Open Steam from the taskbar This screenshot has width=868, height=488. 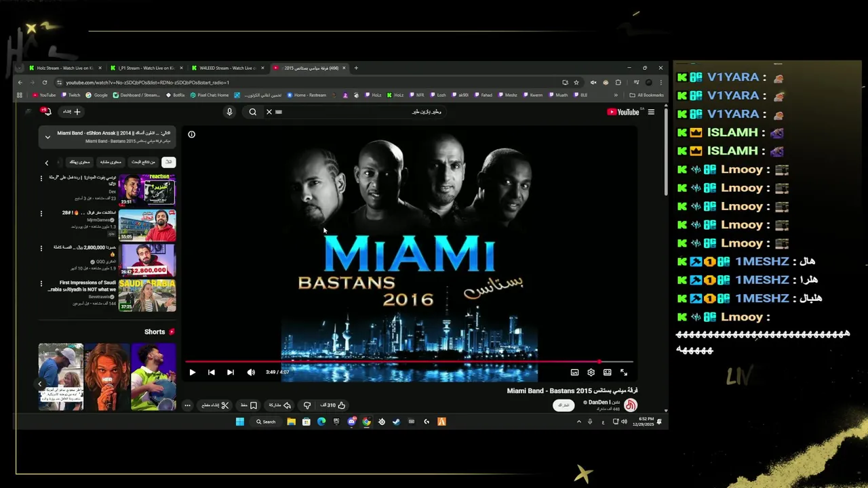pyautogui.click(x=396, y=422)
